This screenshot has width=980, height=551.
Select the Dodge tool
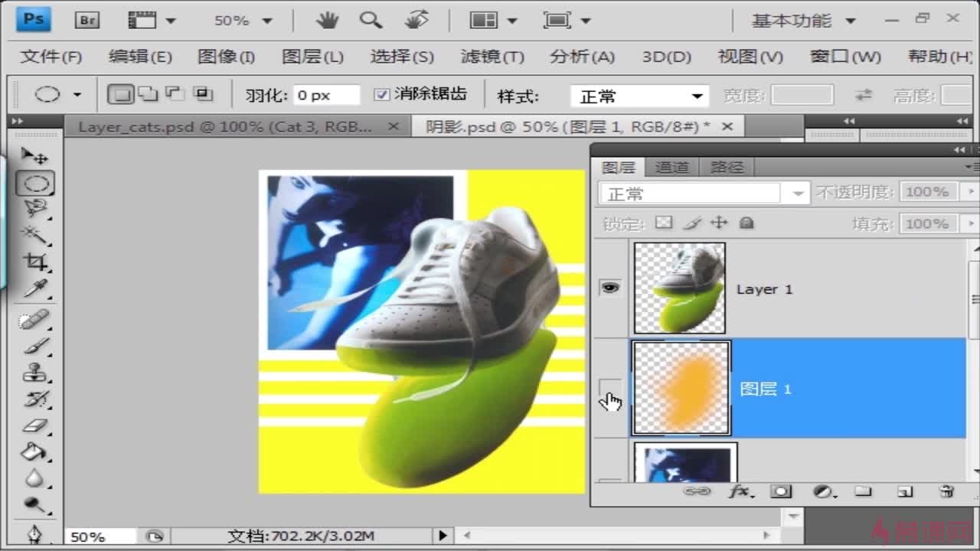[x=35, y=504]
